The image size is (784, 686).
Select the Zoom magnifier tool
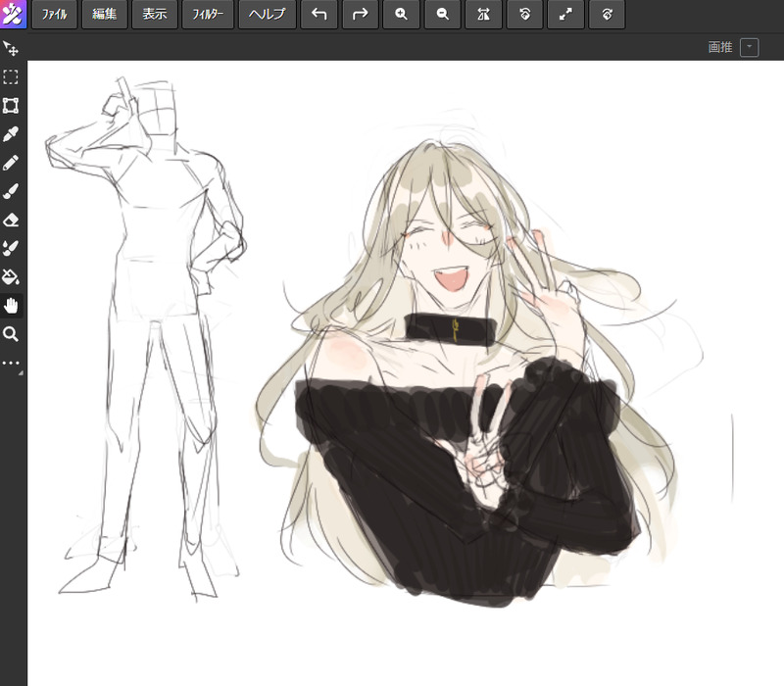point(11,334)
